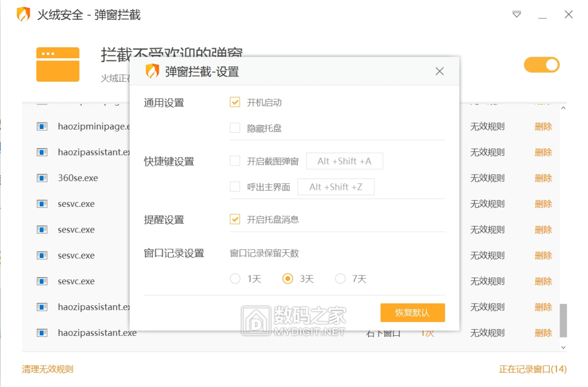Image resolution: width=588 pixels, height=387 pixels.
Task: Click scroll up arrow of rule list
Action: point(563,108)
